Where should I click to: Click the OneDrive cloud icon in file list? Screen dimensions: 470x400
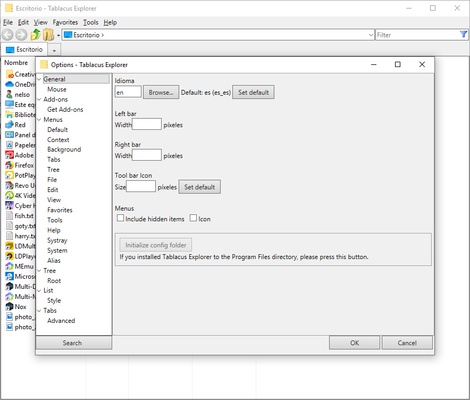pos(9,84)
